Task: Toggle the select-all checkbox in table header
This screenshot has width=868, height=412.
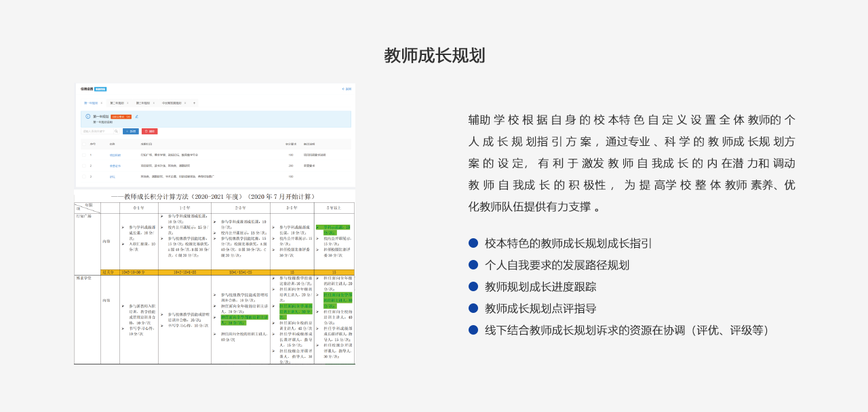Action: point(84,144)
